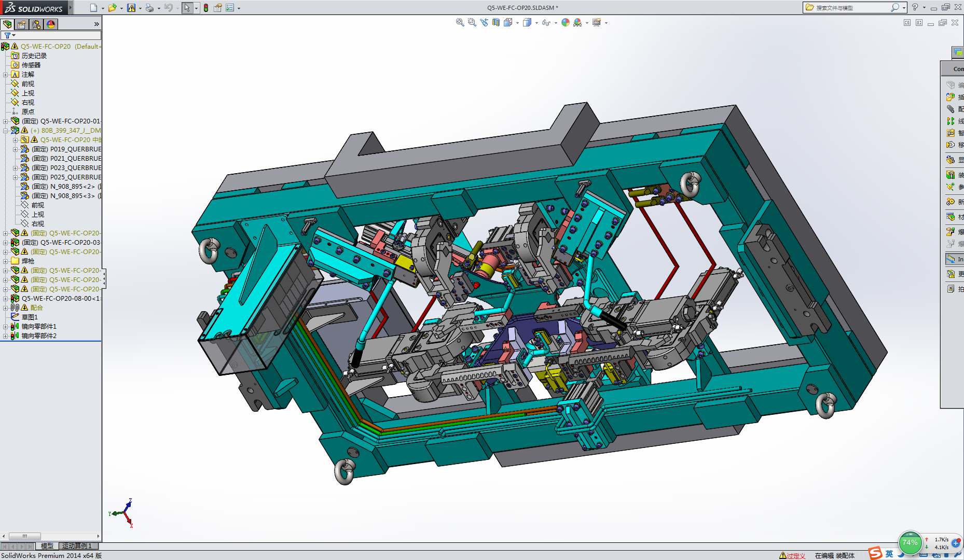Select 焊枪 folder in tree
The height and width of the screenshot is (560, 964).
28,261
